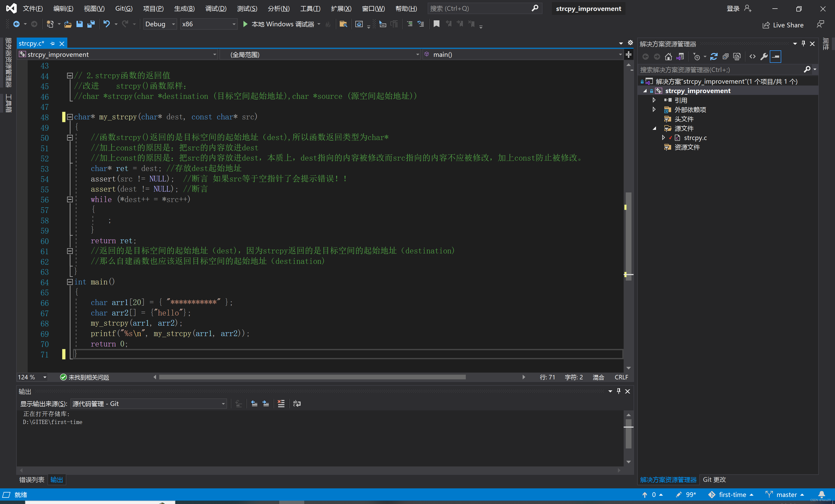Click the Save All icon in the toolbar
Image resolution: width=835 pixels, height=504 pixels.
tap(91, 24)
